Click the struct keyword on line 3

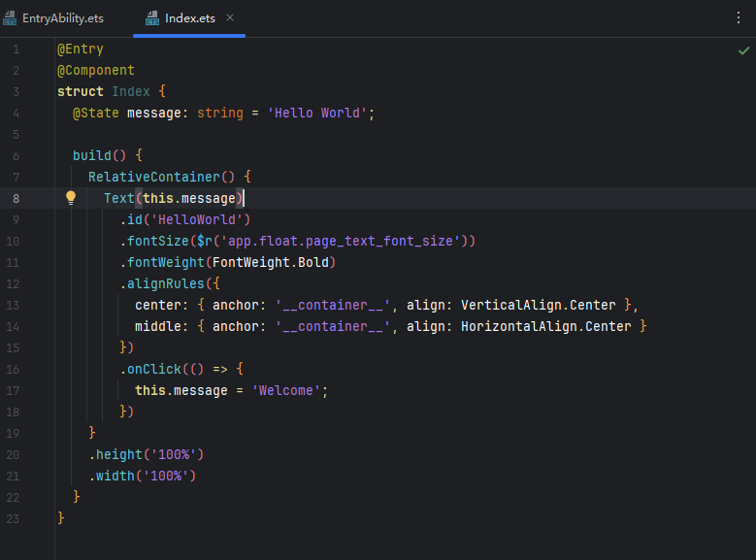pyautogui.click(x=80, y=91)
